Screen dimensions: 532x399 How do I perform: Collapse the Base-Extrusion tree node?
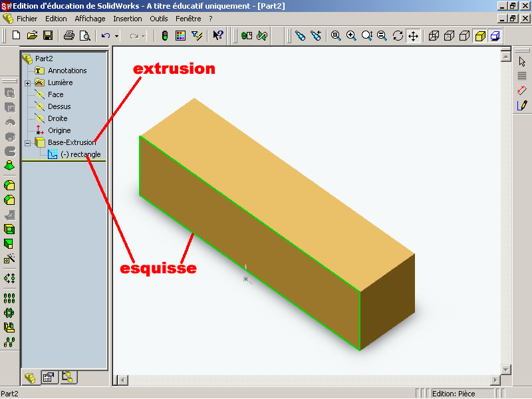(27, 143)
